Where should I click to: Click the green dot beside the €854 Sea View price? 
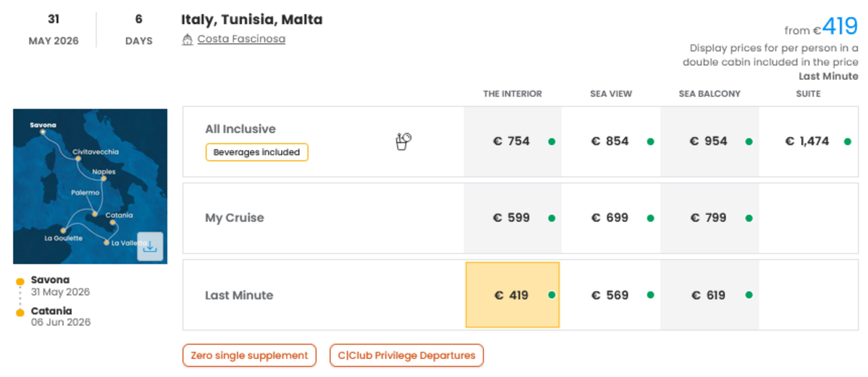click(x=650, y=140)
